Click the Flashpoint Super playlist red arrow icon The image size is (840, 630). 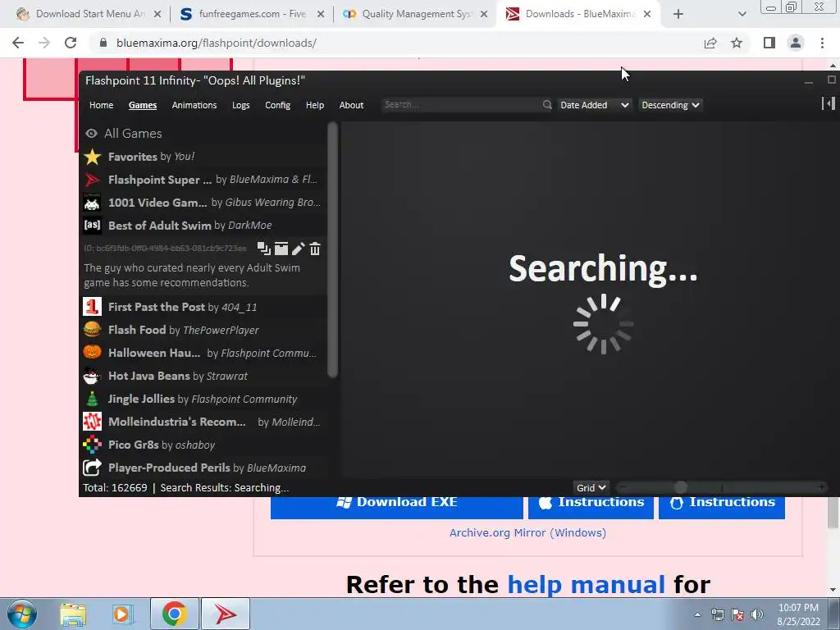(92, 180)
